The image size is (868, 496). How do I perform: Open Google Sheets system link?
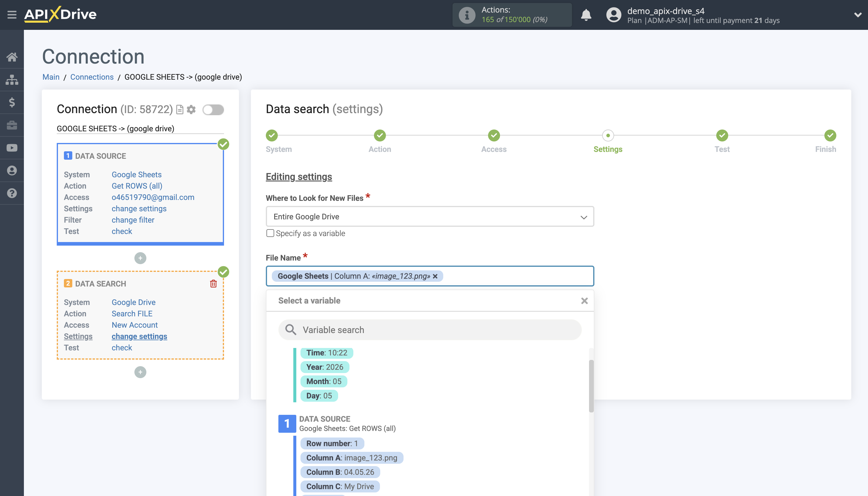pos(137,174)
